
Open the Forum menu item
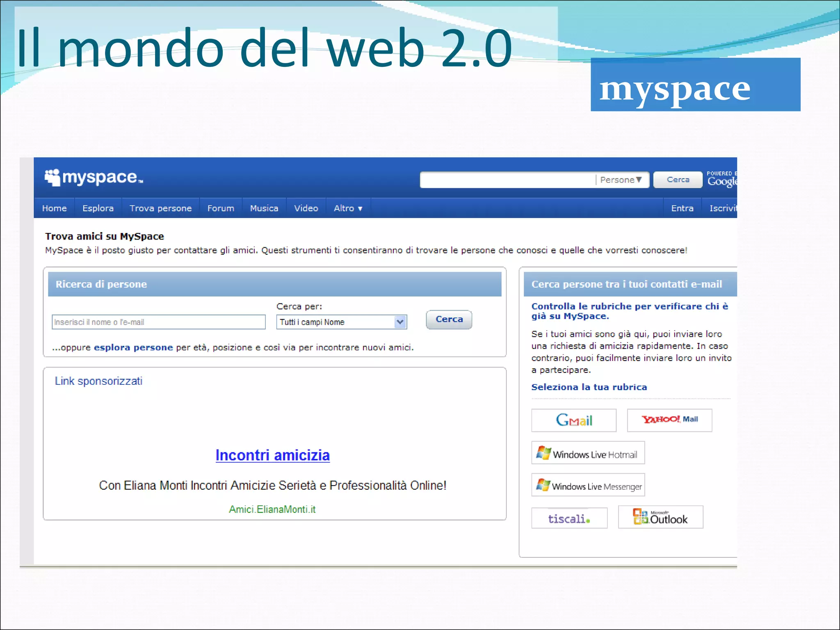click(221, 208)
